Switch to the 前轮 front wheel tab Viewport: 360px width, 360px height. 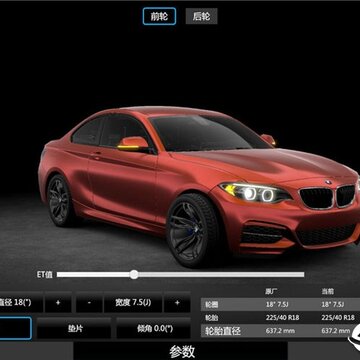click(159, 16)
